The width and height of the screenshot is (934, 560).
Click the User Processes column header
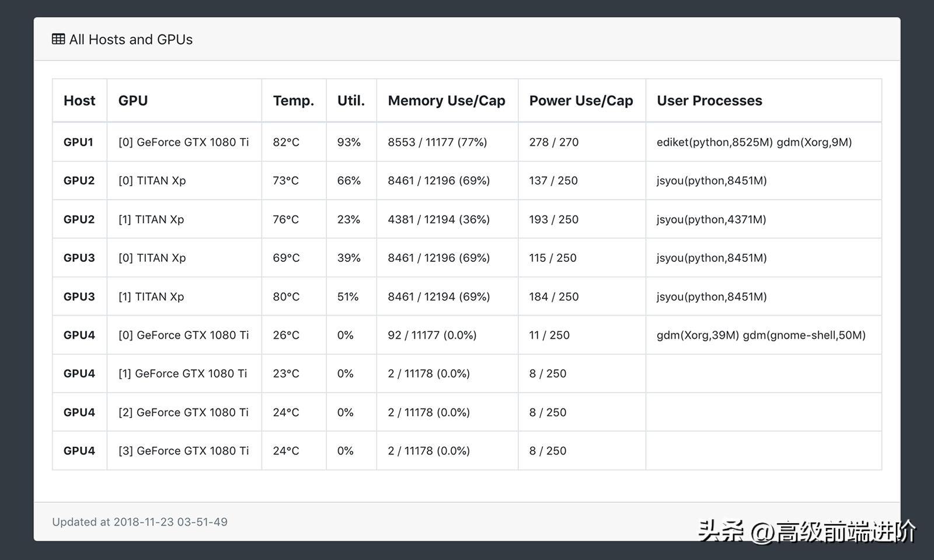click(x=709, y=100)
